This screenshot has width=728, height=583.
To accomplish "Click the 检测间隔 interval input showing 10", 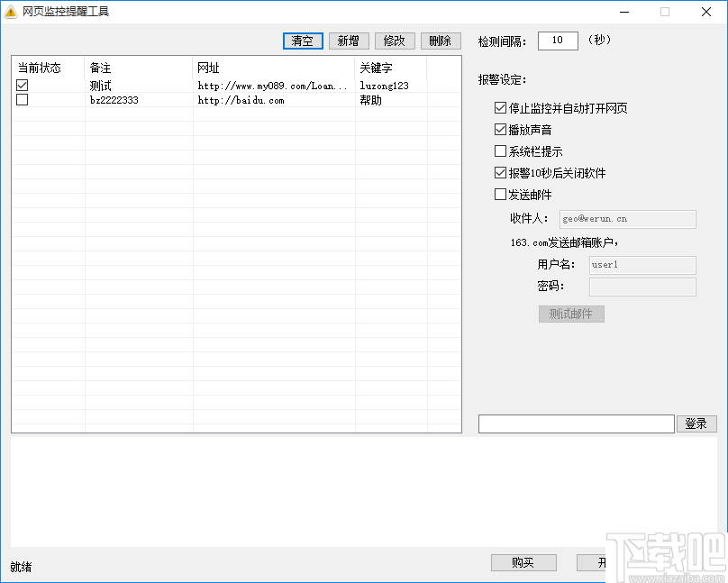I will pyautogui.click(x=557, y=40).
